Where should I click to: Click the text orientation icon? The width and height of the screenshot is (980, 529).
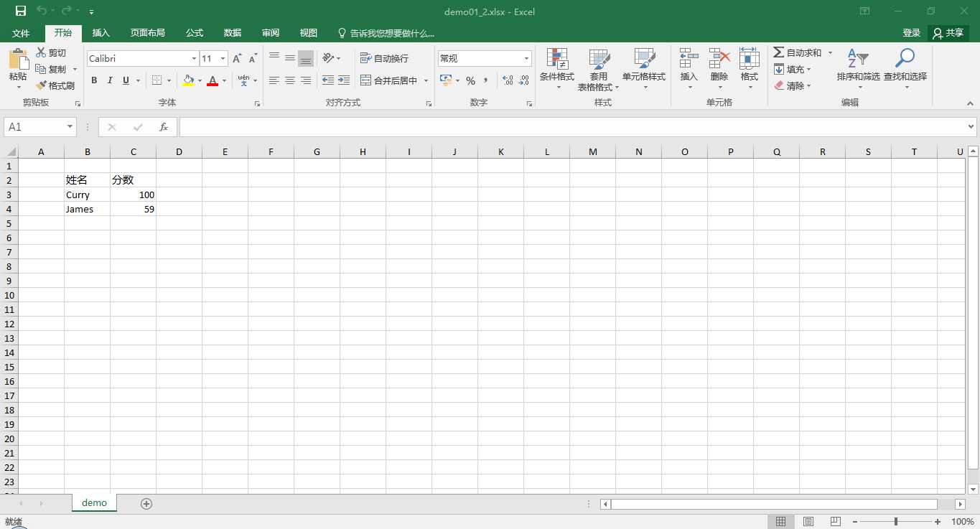tap(328, 58)
